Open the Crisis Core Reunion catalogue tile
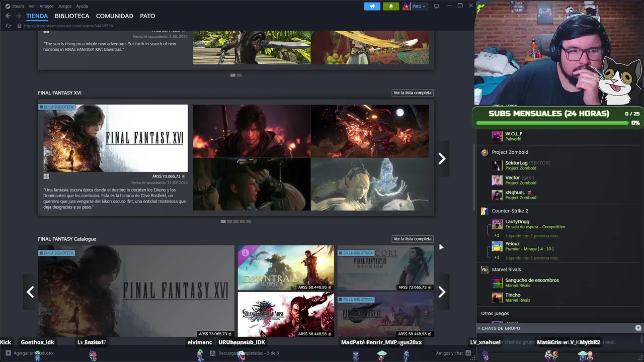The image size is (644, 362). coord(385,268)
